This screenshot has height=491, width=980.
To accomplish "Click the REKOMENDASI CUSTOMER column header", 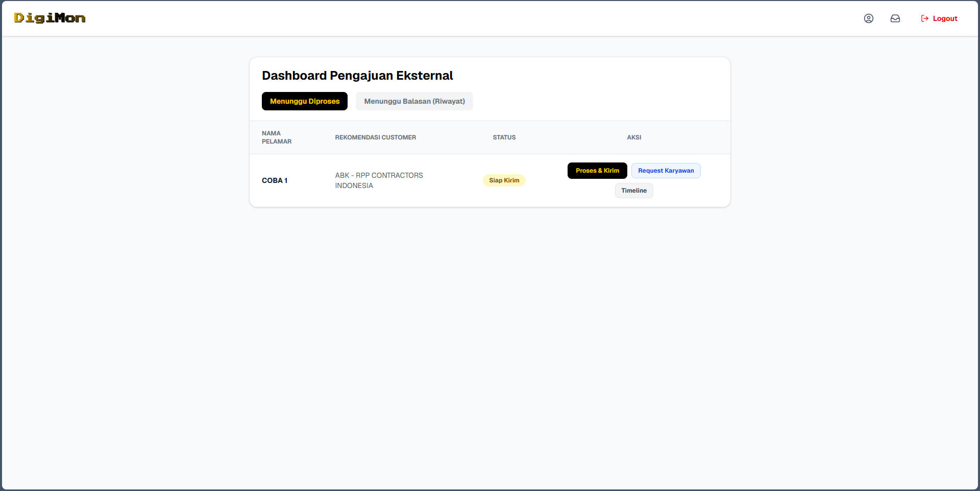I will click(375, 137).
